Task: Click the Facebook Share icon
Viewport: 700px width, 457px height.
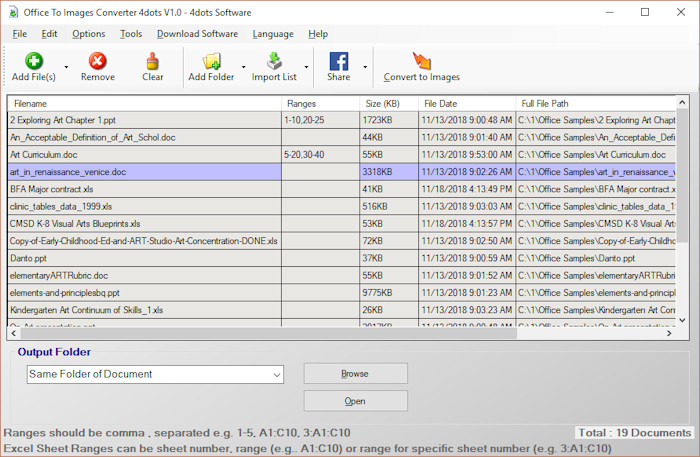Action: [338, 61]
